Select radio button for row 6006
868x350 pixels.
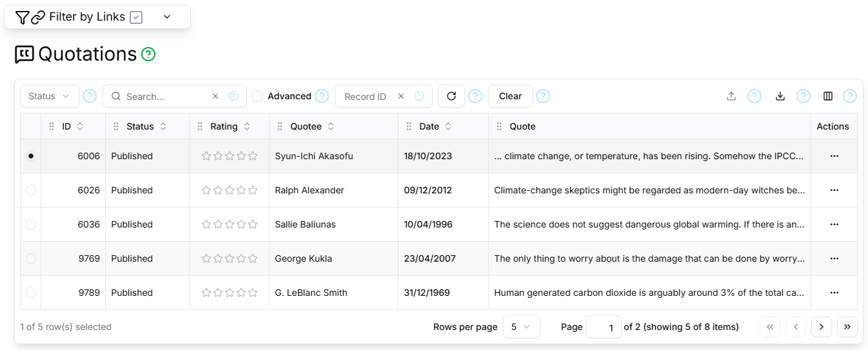(31, 156)
